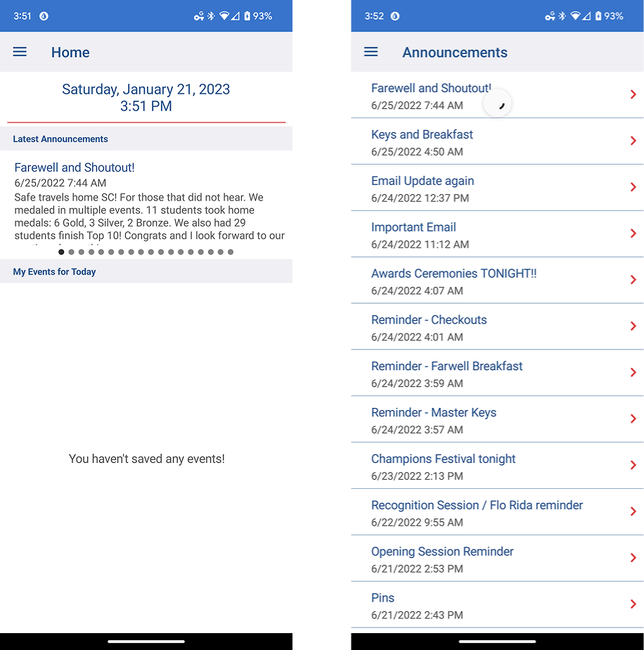
Task: Tap Bluetooth icon on Announcements status bar
Action: (562, 16)
